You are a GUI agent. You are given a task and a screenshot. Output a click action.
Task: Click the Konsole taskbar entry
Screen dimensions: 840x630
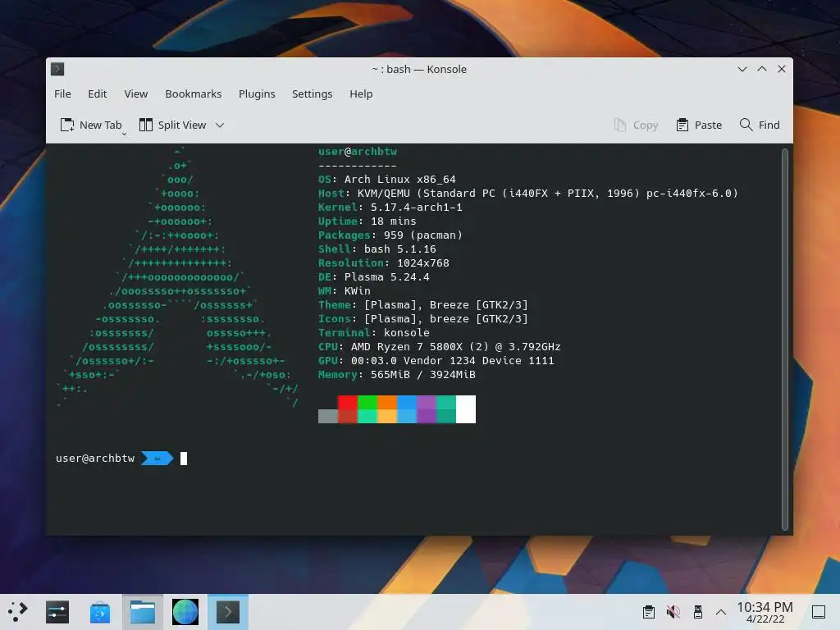[x=228, y=612]
